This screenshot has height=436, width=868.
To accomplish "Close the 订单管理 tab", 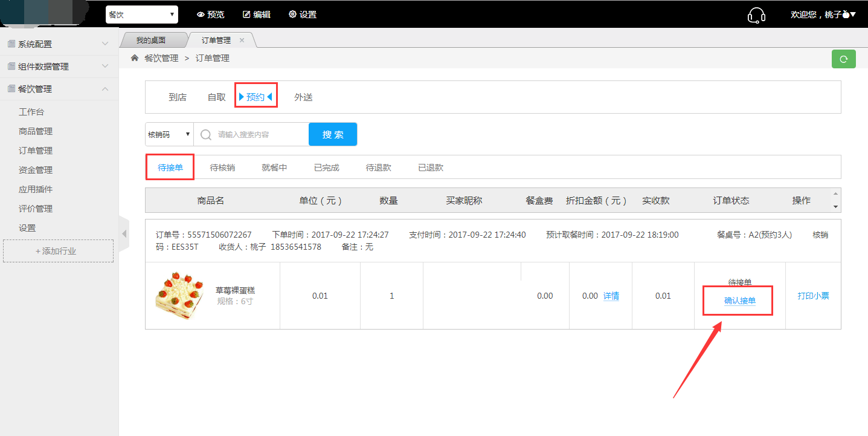I will (x=242, y=40).
